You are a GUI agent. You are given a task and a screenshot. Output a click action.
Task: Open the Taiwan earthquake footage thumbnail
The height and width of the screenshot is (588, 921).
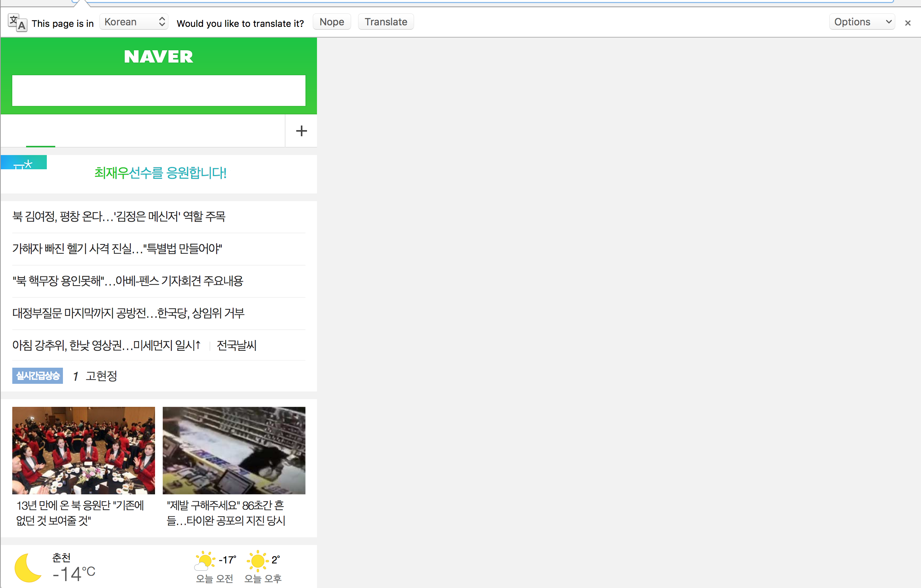234,450
